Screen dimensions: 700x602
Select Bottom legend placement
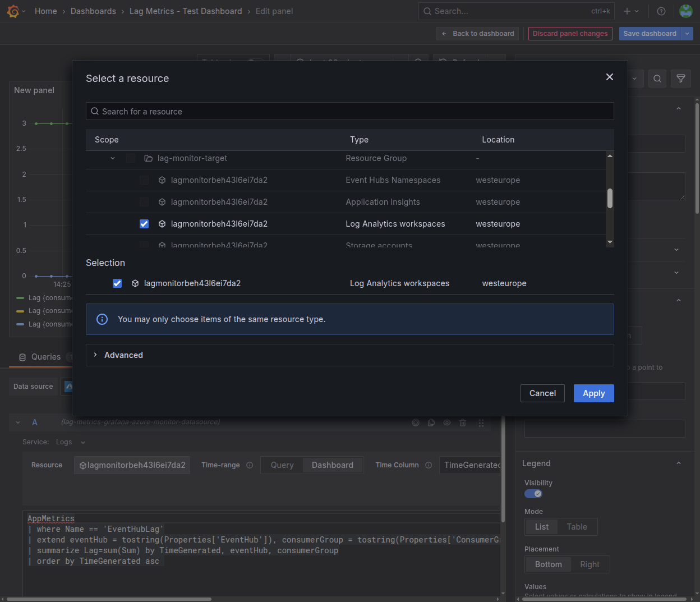point(549,564)
